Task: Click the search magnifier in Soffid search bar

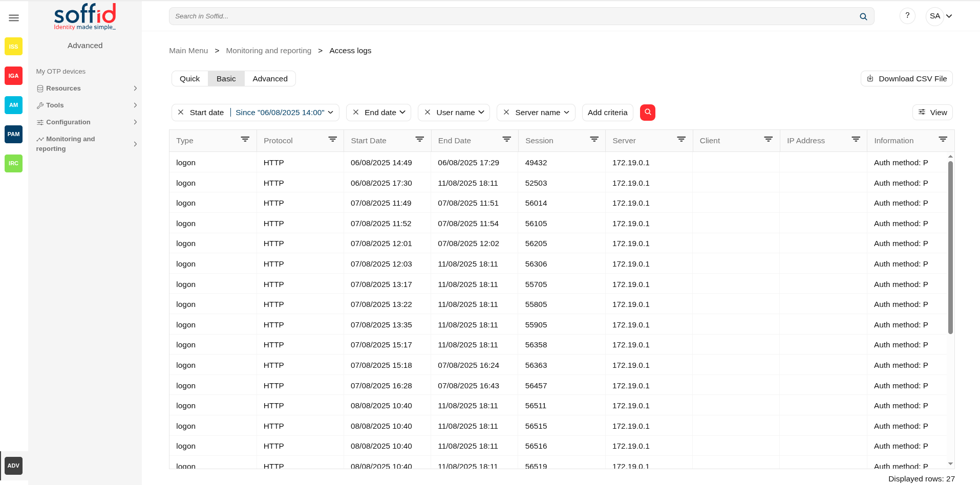Action: coord(863,16)
